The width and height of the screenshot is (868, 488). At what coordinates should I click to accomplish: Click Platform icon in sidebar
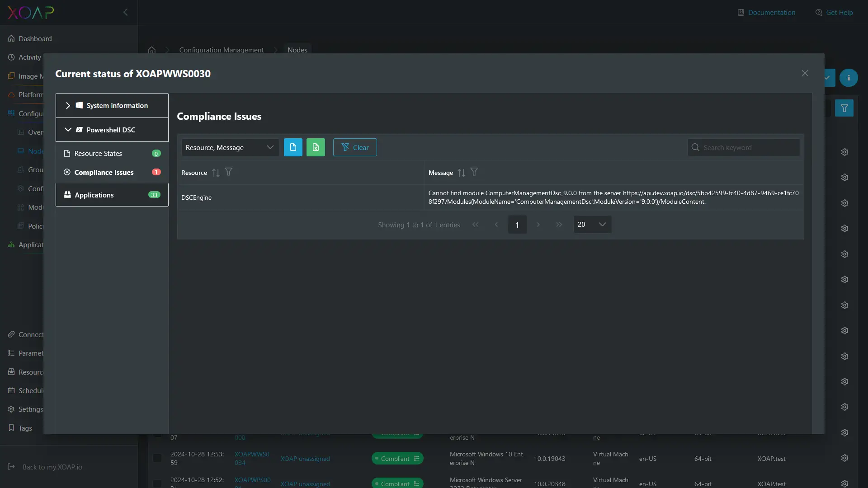tap(11, 94)
